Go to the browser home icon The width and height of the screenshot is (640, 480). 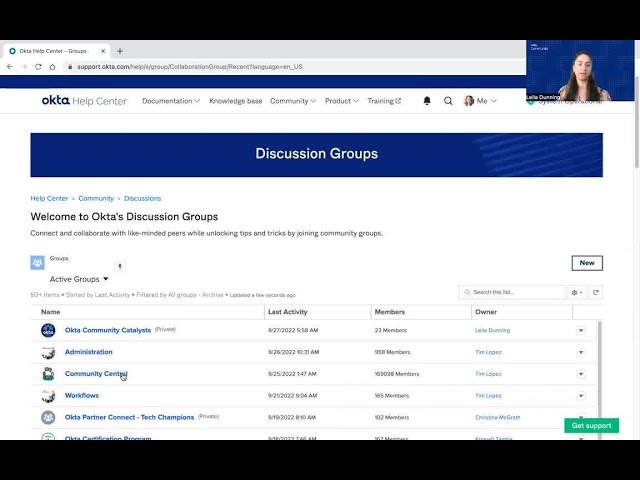coord(52,67)
